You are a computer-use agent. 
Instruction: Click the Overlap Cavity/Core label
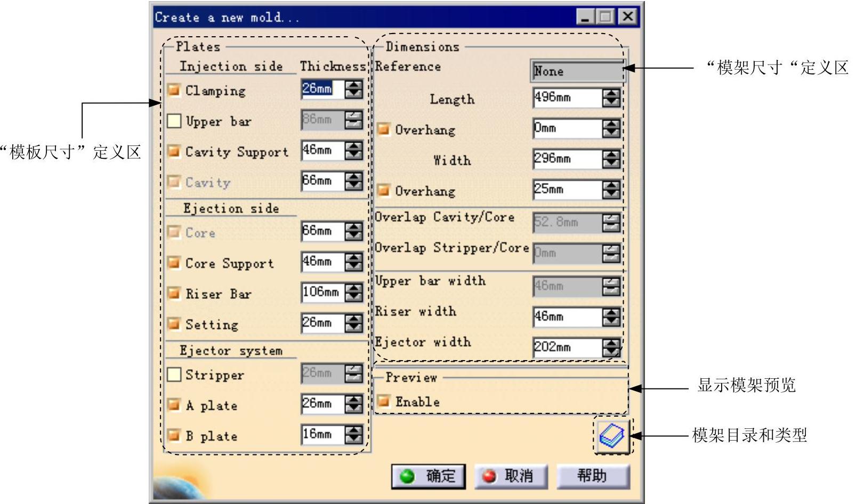click(445, 217)
